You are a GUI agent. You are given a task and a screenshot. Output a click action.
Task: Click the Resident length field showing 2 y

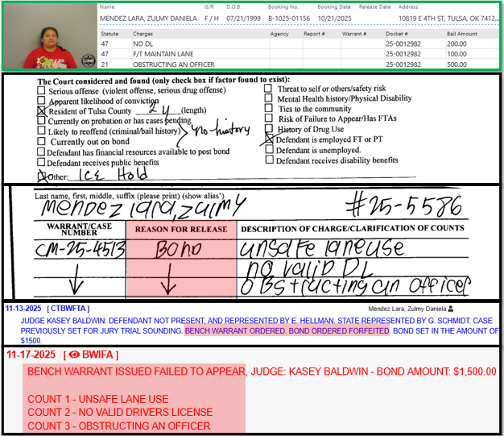(158, 110)
